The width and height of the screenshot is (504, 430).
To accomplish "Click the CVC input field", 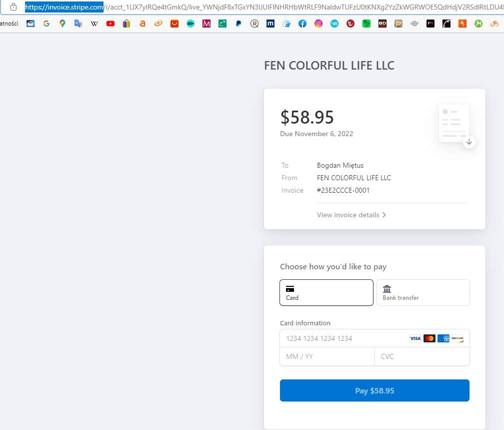I will click(422, 356).
